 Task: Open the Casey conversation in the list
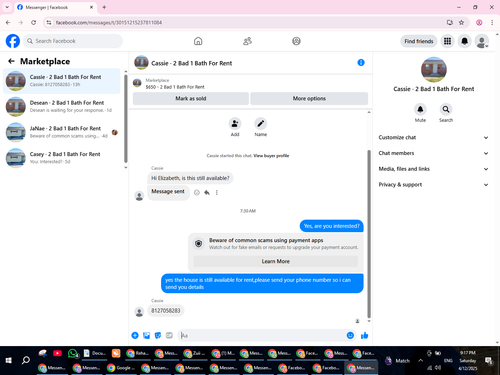(62, 158)
